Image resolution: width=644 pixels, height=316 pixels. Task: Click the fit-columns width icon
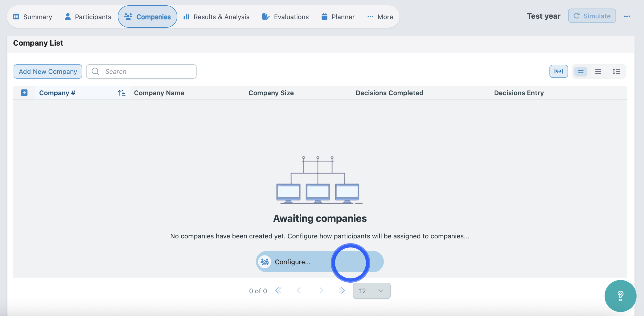point(559,71)
